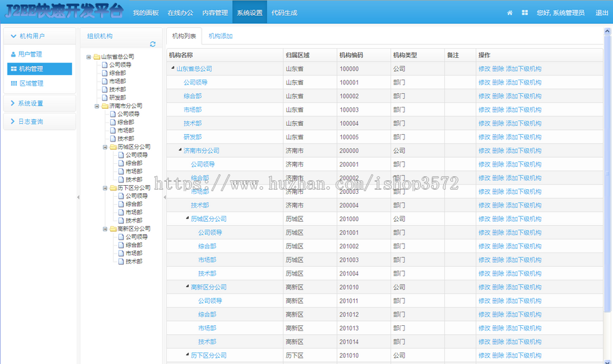The width and height of the screenshot is (613, 364).
Task: Select 机构管理 in sidebar
Action: (40, 69)
